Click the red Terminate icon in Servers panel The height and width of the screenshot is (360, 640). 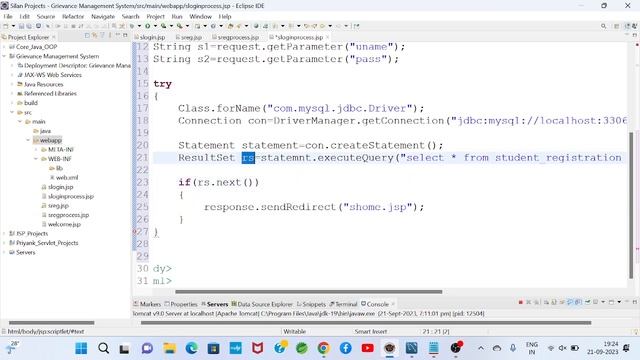click(520, 302)
